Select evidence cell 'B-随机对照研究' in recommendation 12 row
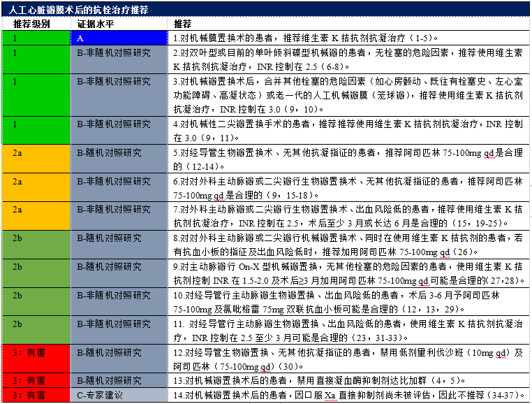Image resolution: width=532 pixels, height=404 pixels. 119,359
